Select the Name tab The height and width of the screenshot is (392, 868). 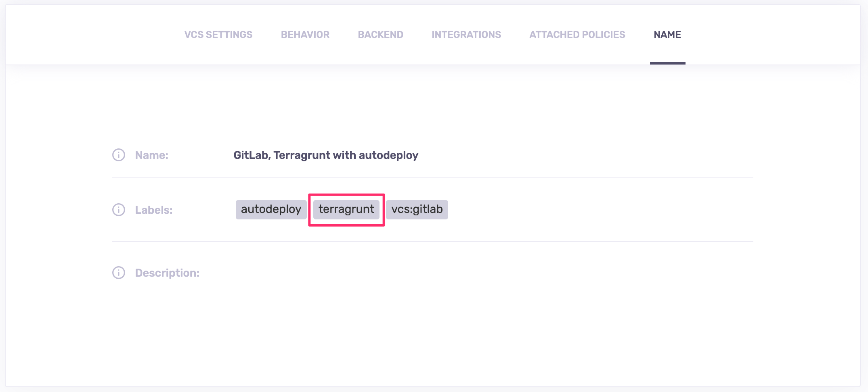coord(667,35)
